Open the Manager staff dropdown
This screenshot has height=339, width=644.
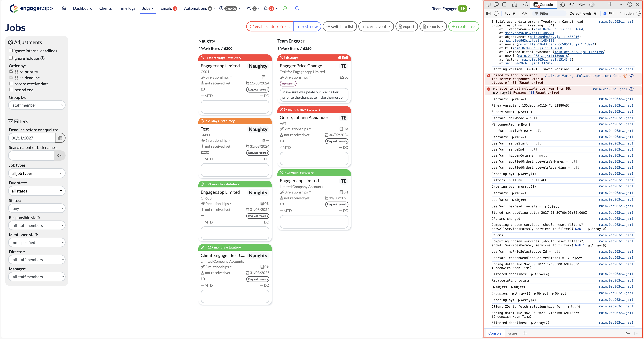click(37, 277)
